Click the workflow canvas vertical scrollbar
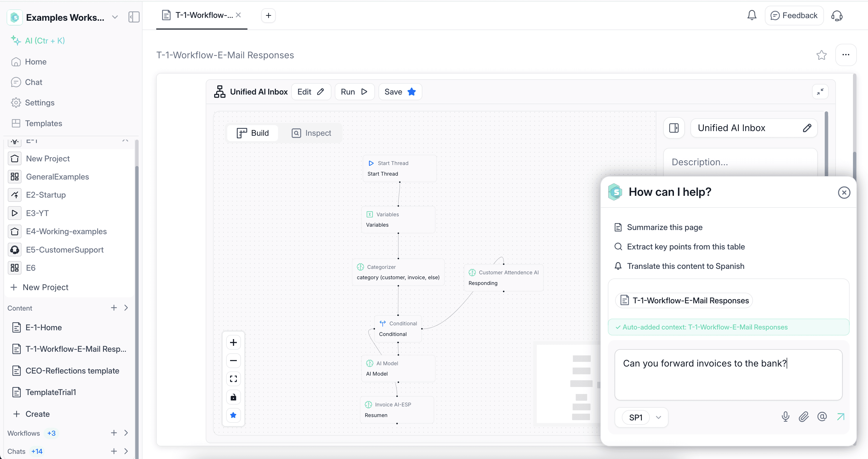Viewport: 868px width, 459px height. [826, 145]
